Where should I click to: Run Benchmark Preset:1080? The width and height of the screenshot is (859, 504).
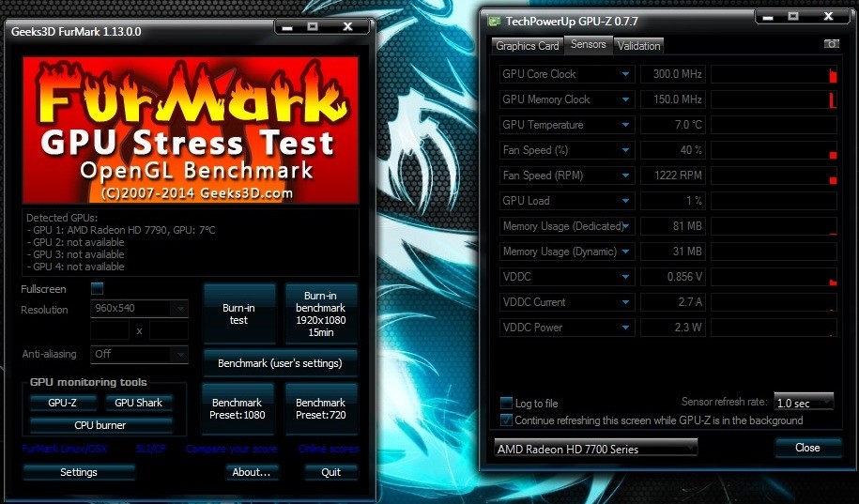tap(238, 408)
